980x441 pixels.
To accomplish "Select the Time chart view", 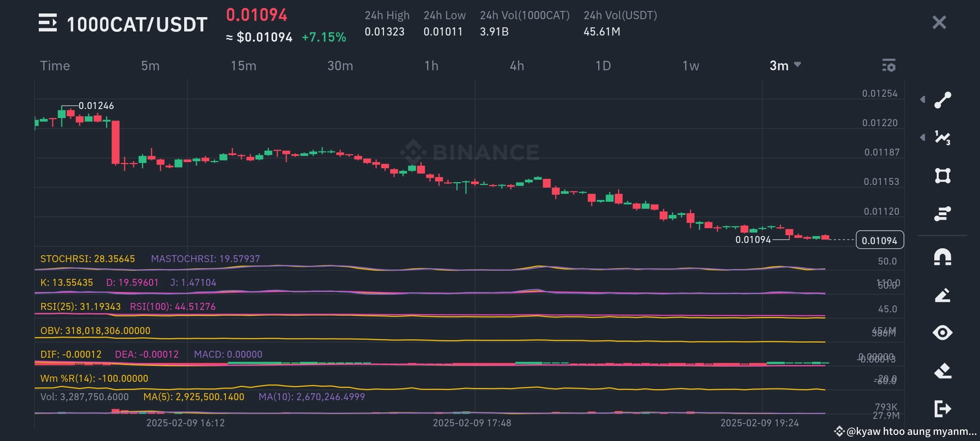I will [55, 65].
